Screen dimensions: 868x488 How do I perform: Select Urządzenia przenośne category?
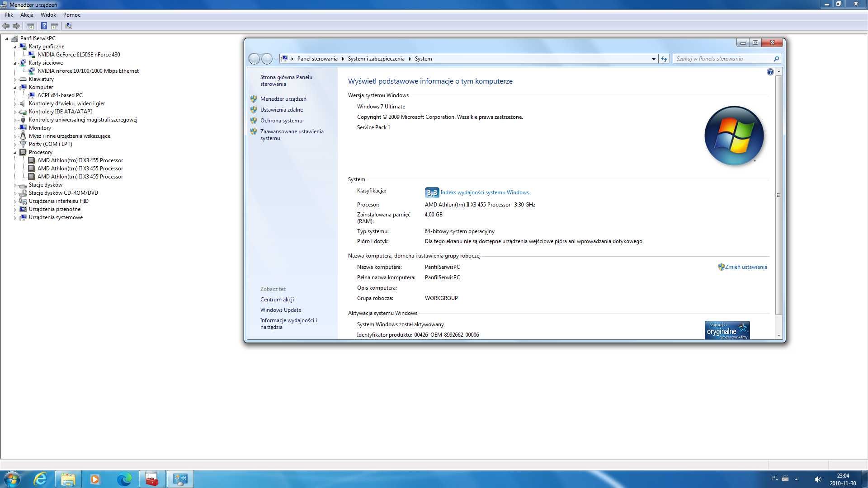[54, 209]
